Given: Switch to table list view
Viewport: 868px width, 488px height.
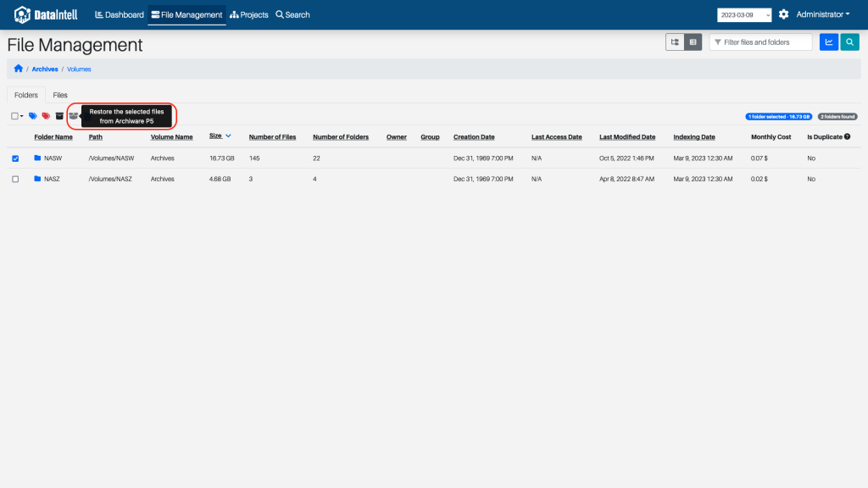Looking at the screenshot, I should pos(693,42).
